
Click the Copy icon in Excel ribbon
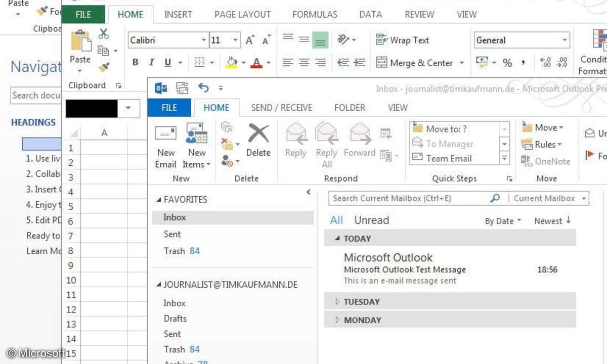coord(103,51)
